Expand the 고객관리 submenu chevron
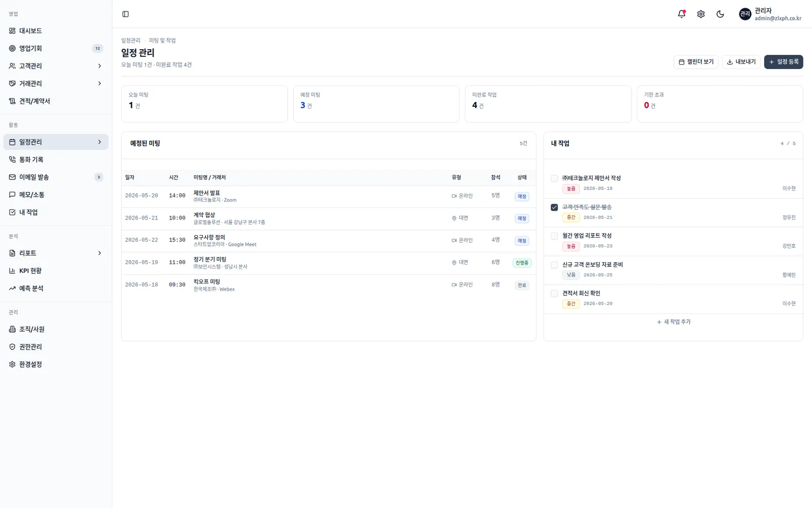Viewport: 812px width, 508px height. (99, 66)
